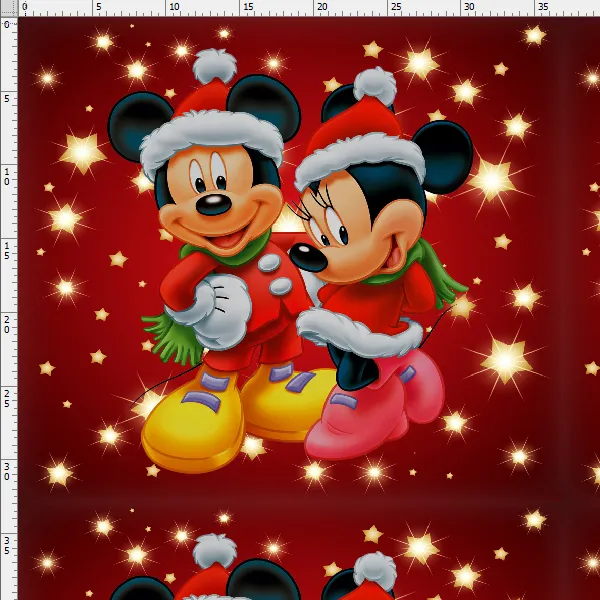Click the 30 mark on vertical ruler
This screenshot has height=600, width=600.
click(x=7, y=472)
